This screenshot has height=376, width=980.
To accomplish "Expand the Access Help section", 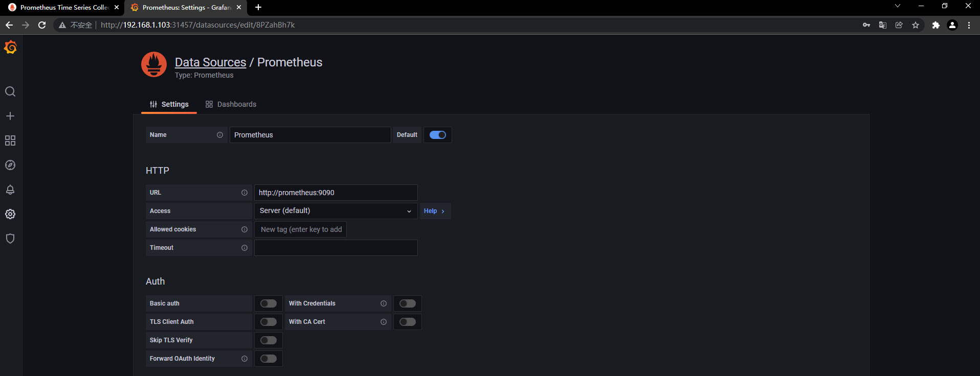I will (x=435, y=211).
